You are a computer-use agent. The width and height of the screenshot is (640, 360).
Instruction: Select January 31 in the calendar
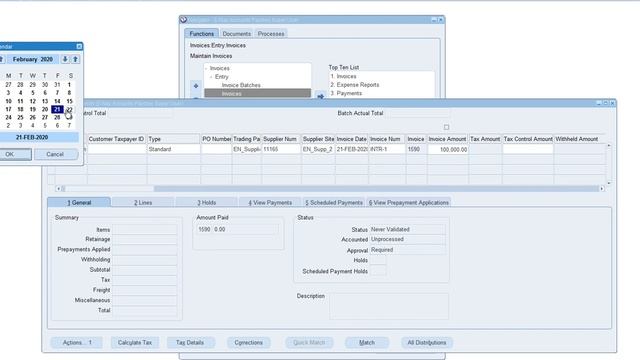tap(57, 84)
